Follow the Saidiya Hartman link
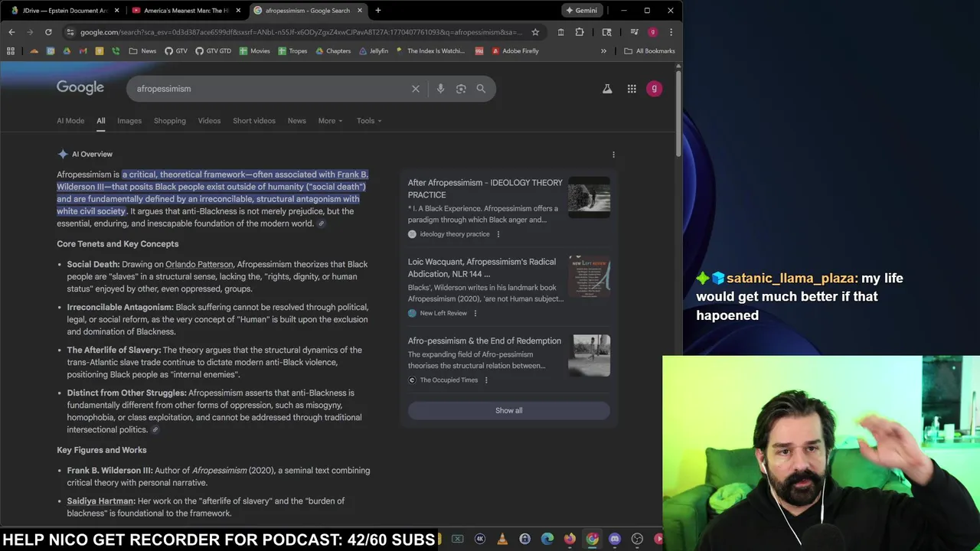Image resolution: width=980 pixels, height=551 pixels. (x=100, y=500)
